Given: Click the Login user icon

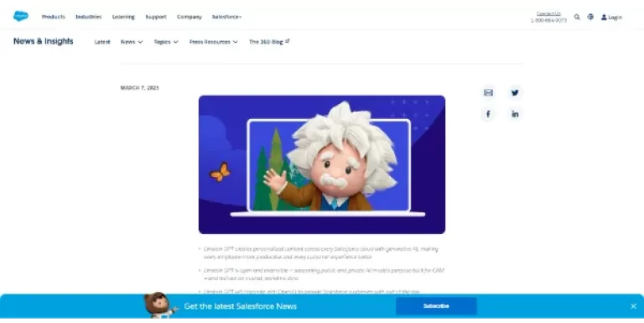Looking at the screenshot, I should coord(604,18).
